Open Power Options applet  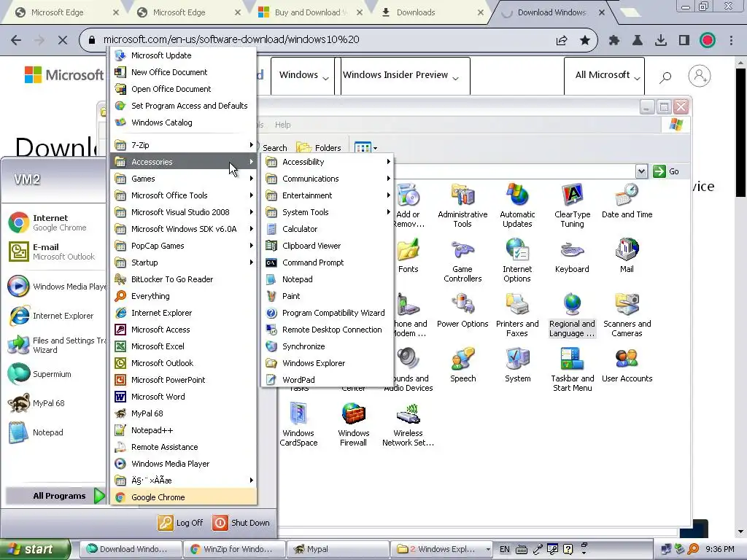coord(462,311)
